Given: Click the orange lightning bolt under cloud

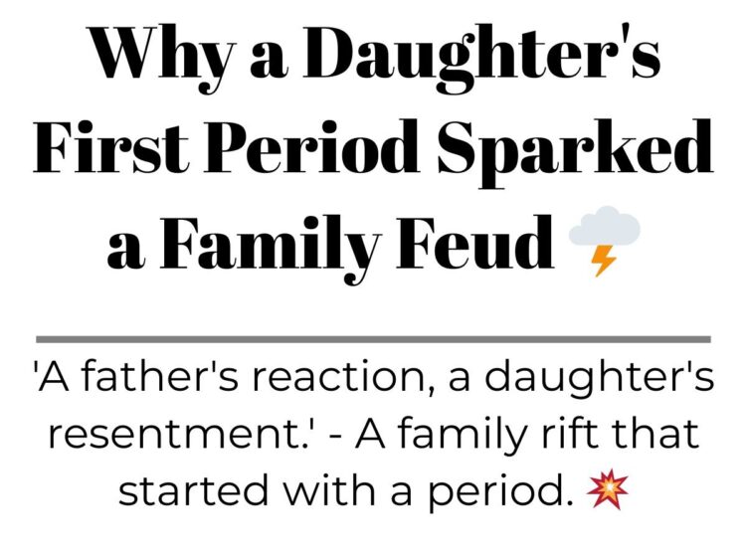Looking at the screenshot, I should [x=604, y=262].
